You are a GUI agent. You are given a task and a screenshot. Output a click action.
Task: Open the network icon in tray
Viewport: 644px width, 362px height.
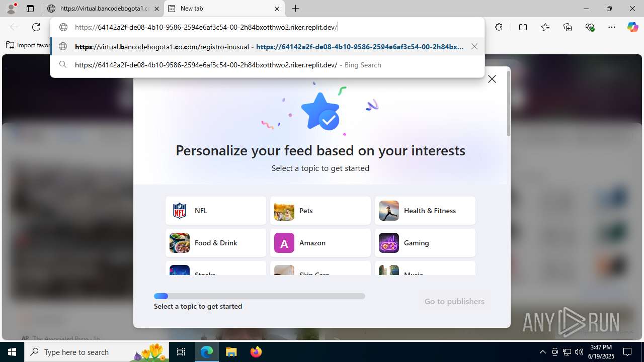coord(567,352)
